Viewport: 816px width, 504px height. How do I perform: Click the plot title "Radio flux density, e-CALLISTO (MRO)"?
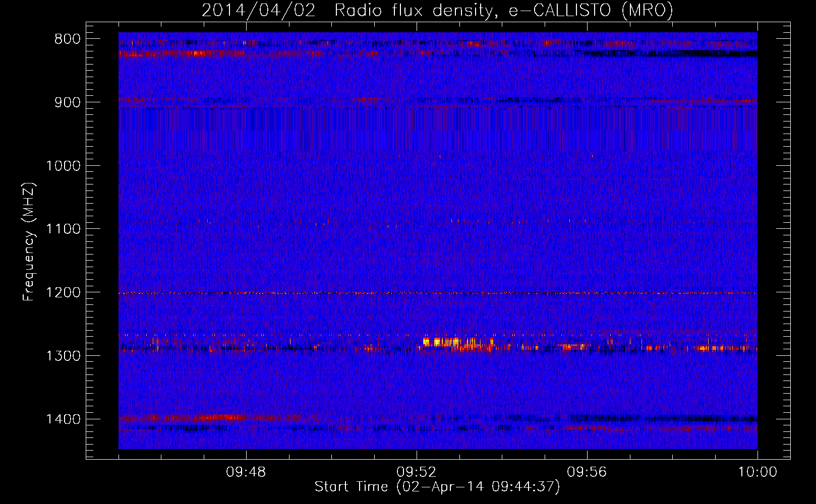(503, 10)
